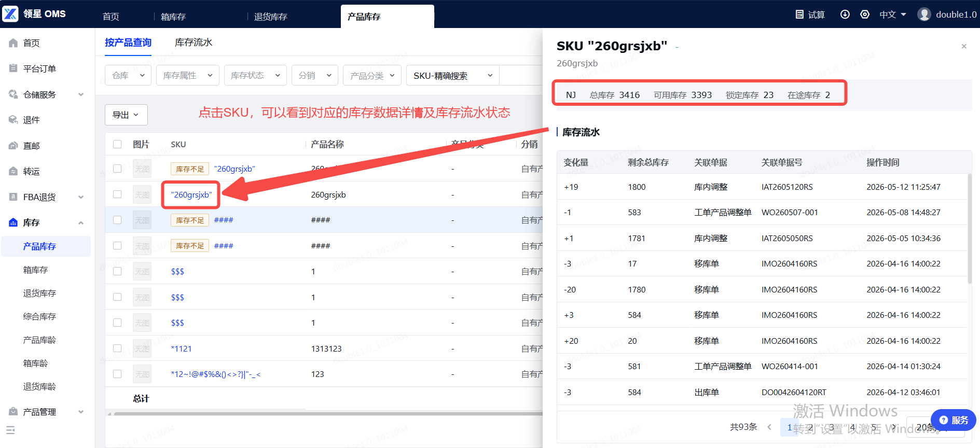Click the 退件 sidebar icon
Screen dimensions: 980x448
point(13,120)
